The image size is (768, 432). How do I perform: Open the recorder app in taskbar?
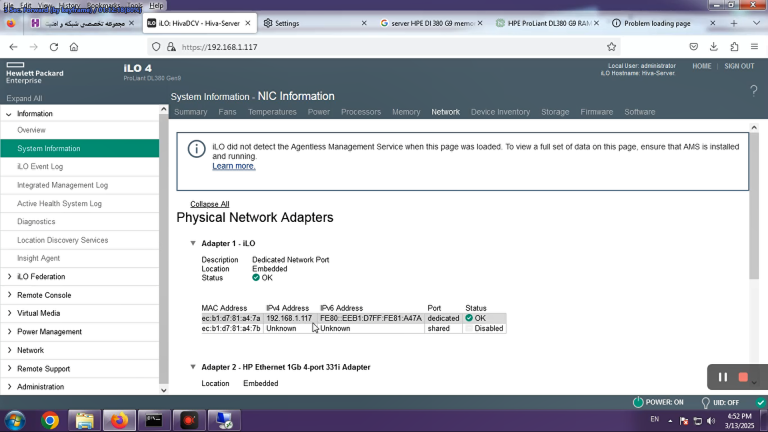point(189,421)
